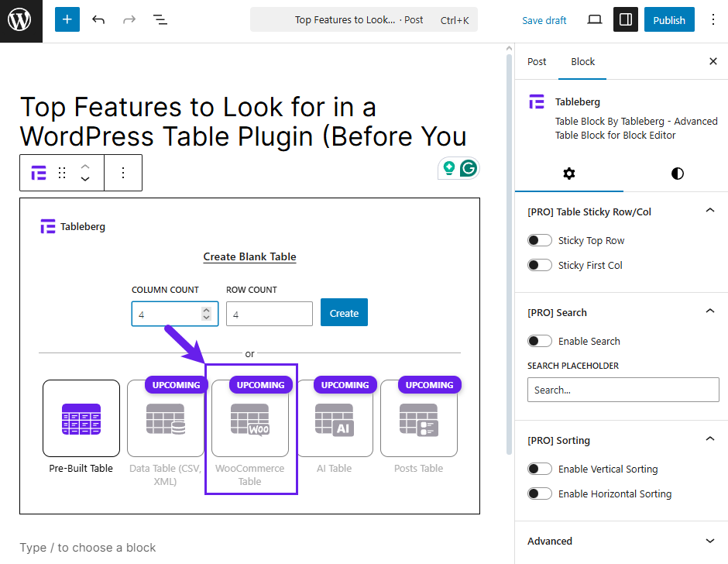Open the document overview list view
This screenshot has height=564, width=728.
pyautogui.click(x=160, y=19)
